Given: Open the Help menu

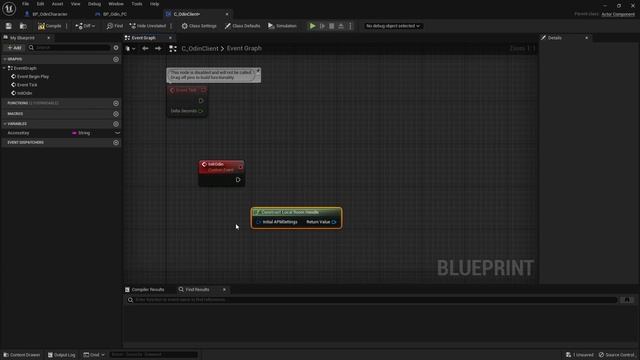Looking at the screenshot, I should point(154,4).
